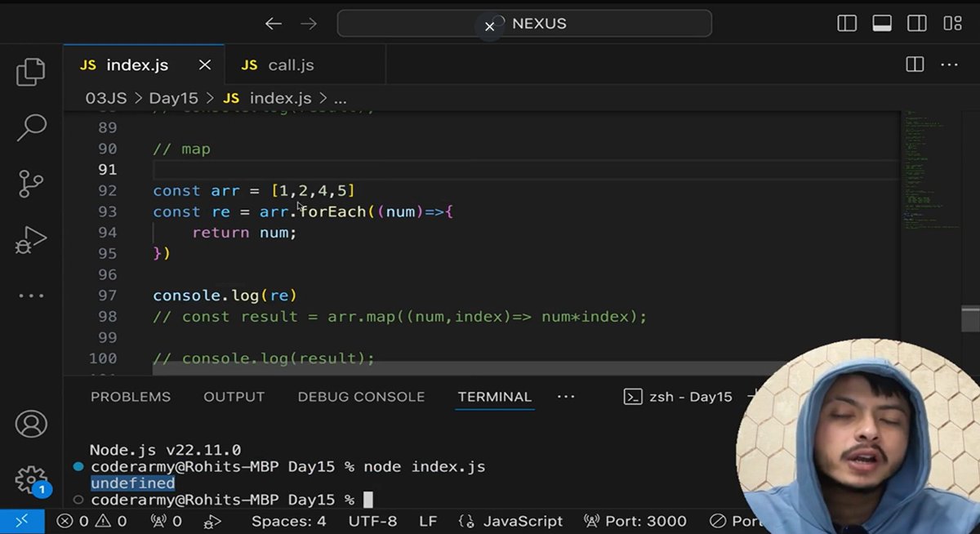The height and width of the screenshot is (534, 980).
Task: Click the NEXUS command center search box
Action: click(x=524, y=24)
